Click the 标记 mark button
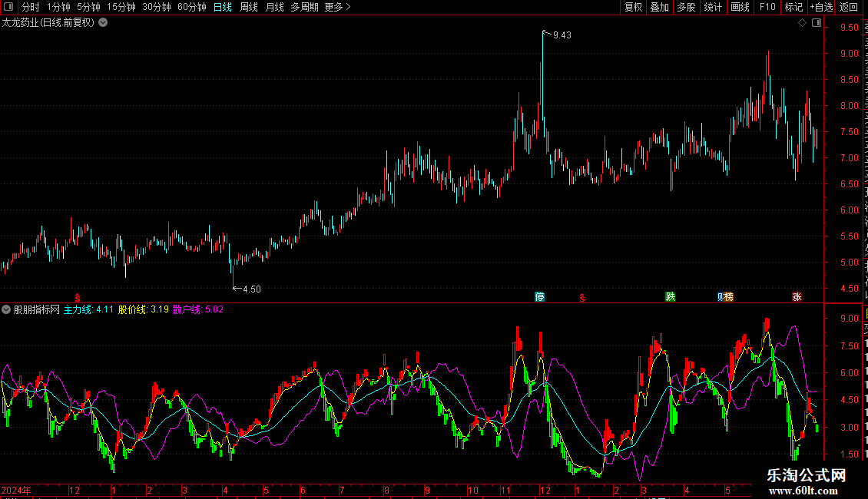 (x=793, y=7)
